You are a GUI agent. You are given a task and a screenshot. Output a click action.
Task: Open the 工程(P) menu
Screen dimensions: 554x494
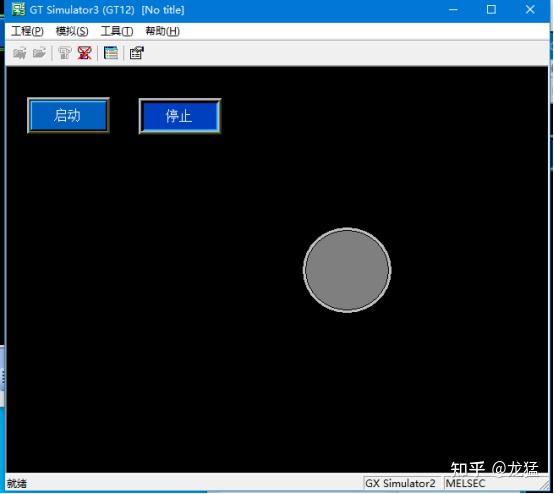coord(28,31)
